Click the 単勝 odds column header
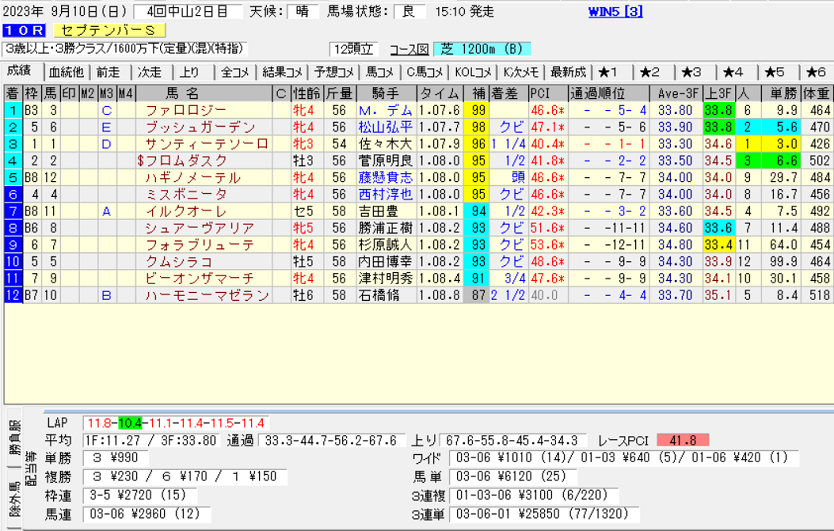The width and height of the screenshot is (834, 531). tap(782, 93)
